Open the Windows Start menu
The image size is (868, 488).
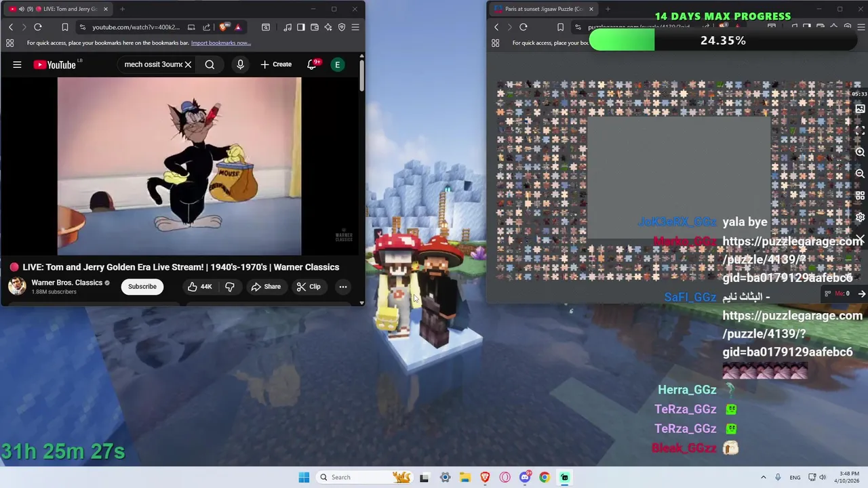click(x=304, y=477)
